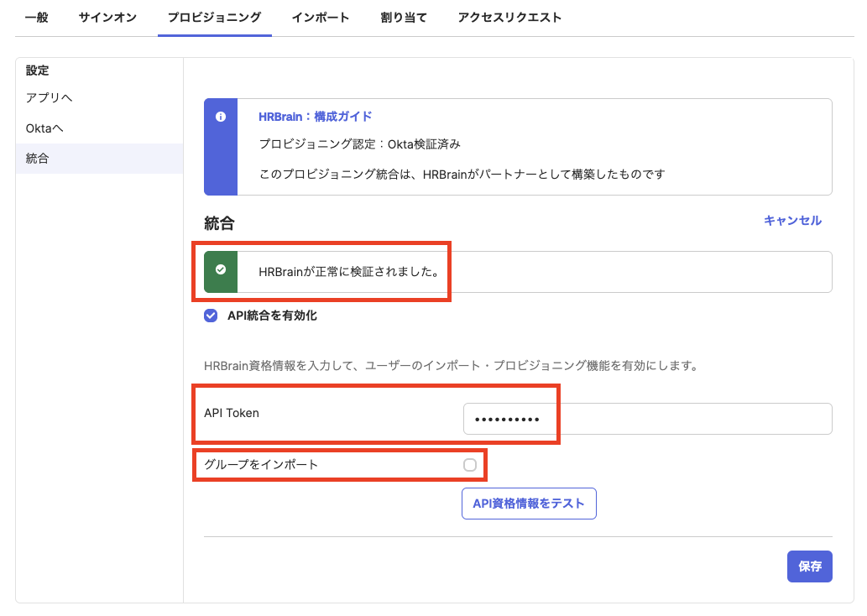Image resolution: width=867 pixels, height=616 pixels.
Task: Click the HRBrainが正常に検証されました message
Action: click(x=348, y=272)
